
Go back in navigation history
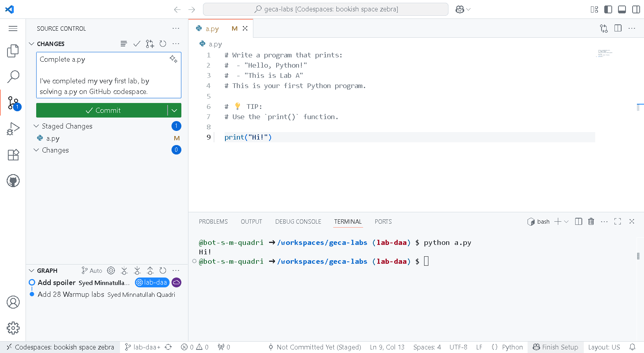pyautogui.click(x=177, y=9)
